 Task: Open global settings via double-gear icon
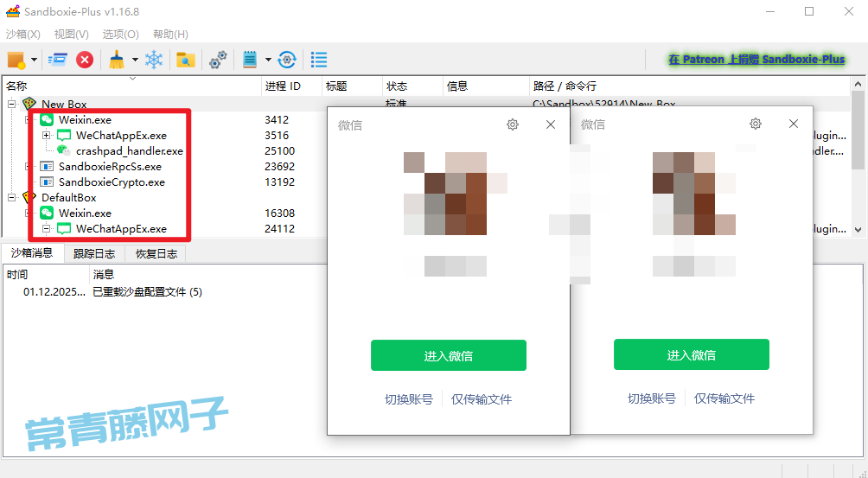click(x=219, y=60)
